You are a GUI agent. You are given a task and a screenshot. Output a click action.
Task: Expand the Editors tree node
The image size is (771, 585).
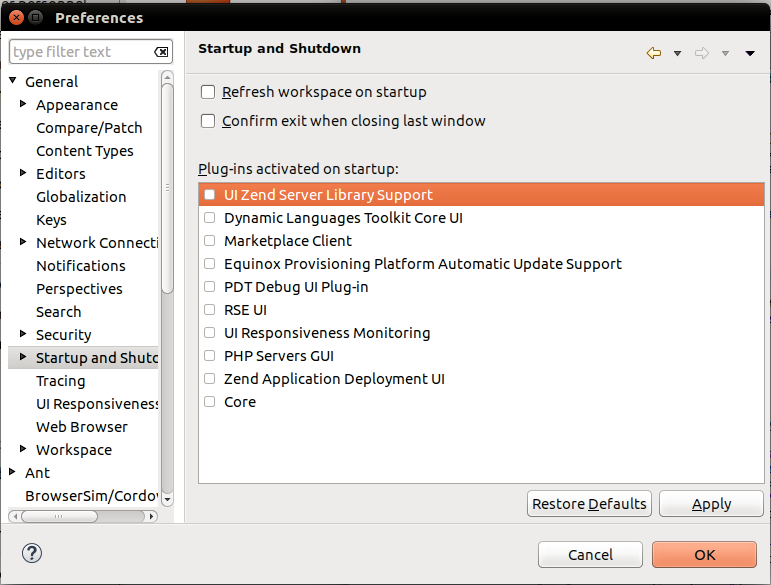pyautogui.click(x=23, y=173)
